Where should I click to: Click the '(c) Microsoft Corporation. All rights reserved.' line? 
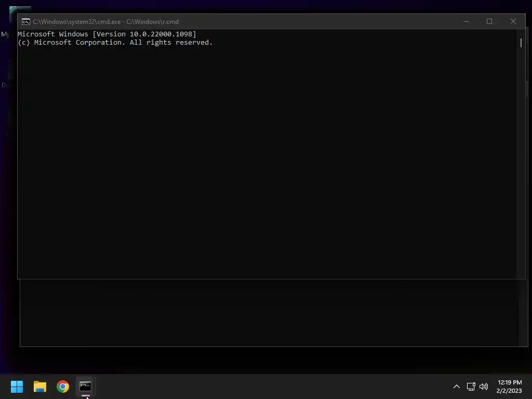(115, 43)
